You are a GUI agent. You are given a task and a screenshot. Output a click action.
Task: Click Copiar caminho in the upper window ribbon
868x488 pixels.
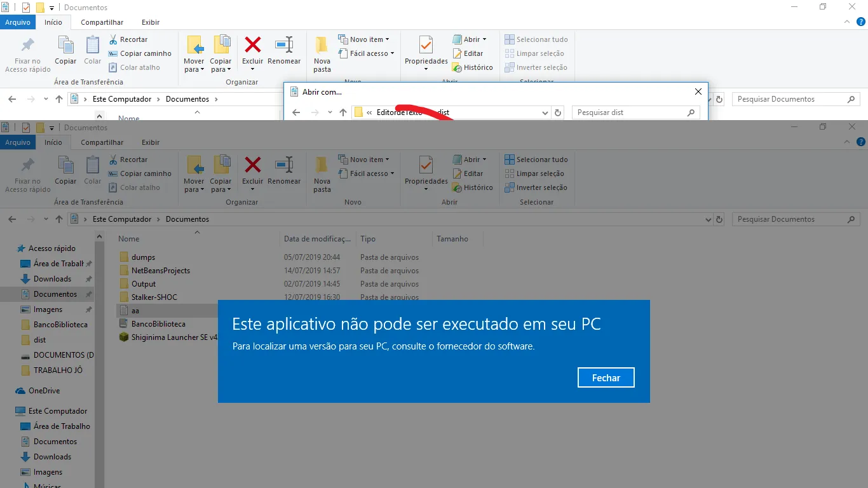(x=140, y=53)
